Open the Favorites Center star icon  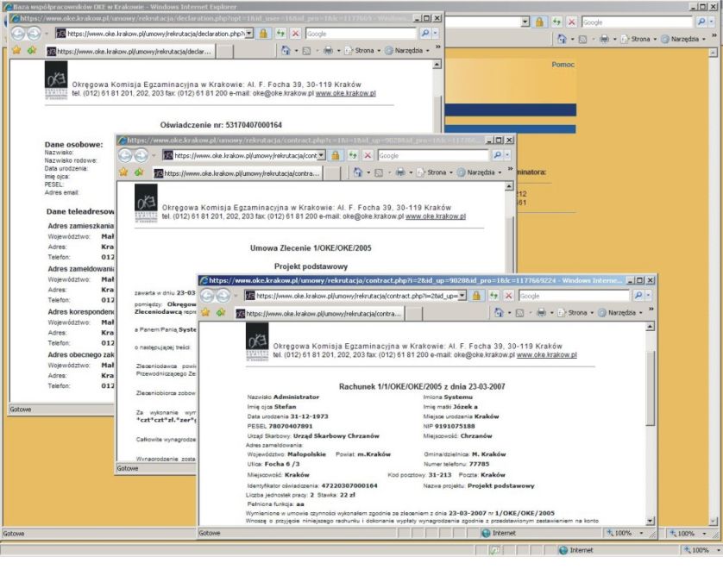(x=207, y=311)
